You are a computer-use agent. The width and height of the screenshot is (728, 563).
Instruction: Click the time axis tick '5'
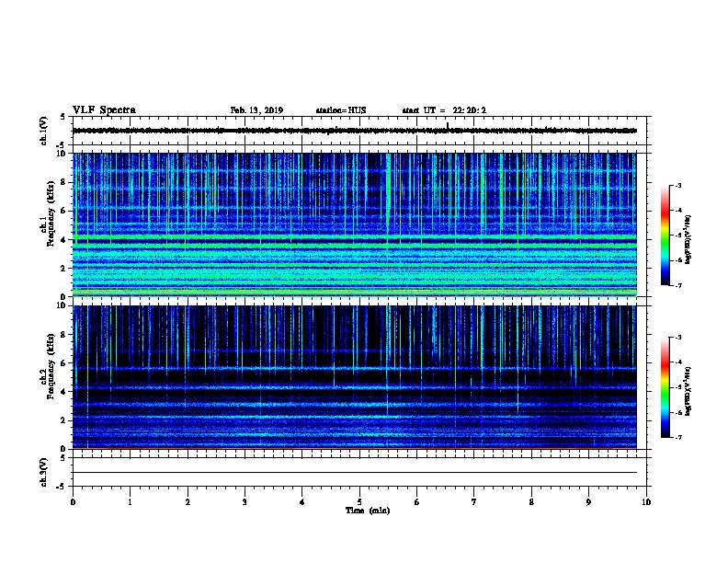pos(359,501)
